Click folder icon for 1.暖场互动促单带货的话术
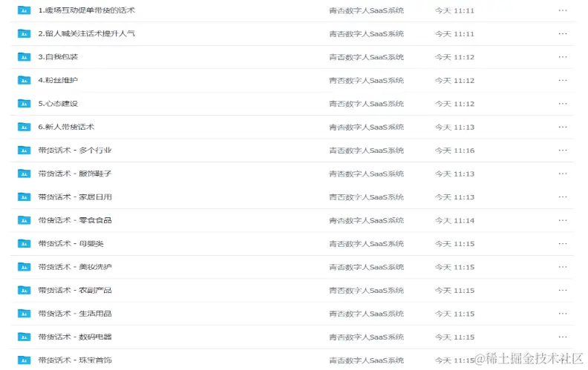 24,10
